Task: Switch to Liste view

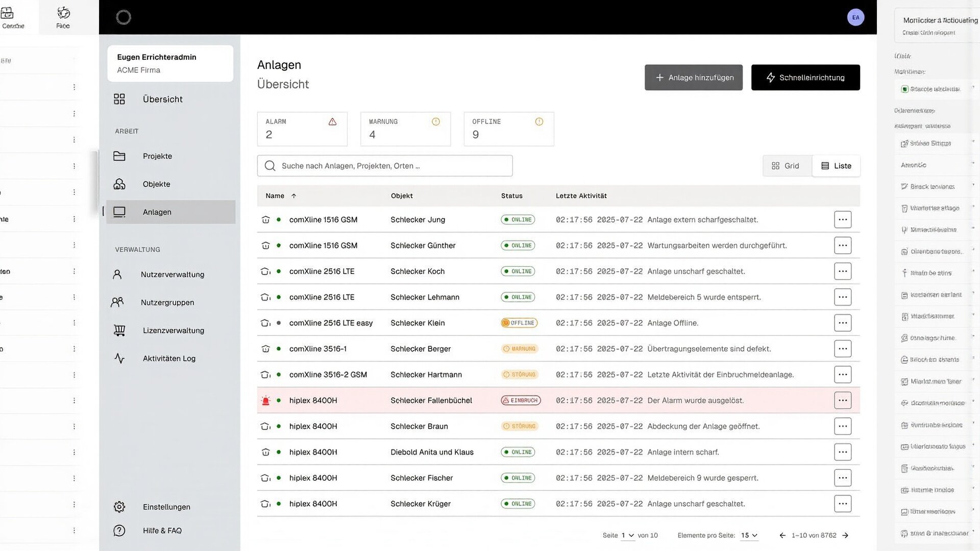Action: pyautogui.click(x=836, y=166)
